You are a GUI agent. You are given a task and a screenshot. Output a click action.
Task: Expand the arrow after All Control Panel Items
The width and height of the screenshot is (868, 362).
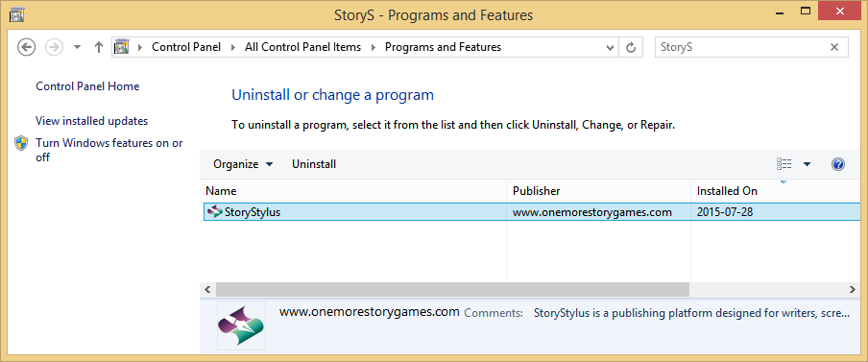click(x=374, y=48)
